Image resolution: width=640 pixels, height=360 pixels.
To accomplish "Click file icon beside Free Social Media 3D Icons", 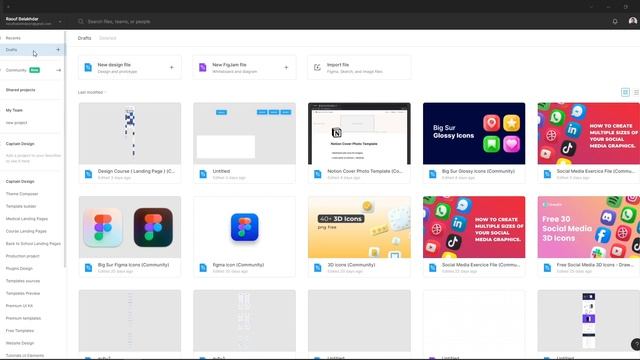I will pyautogui.click(x=547, y=268).
